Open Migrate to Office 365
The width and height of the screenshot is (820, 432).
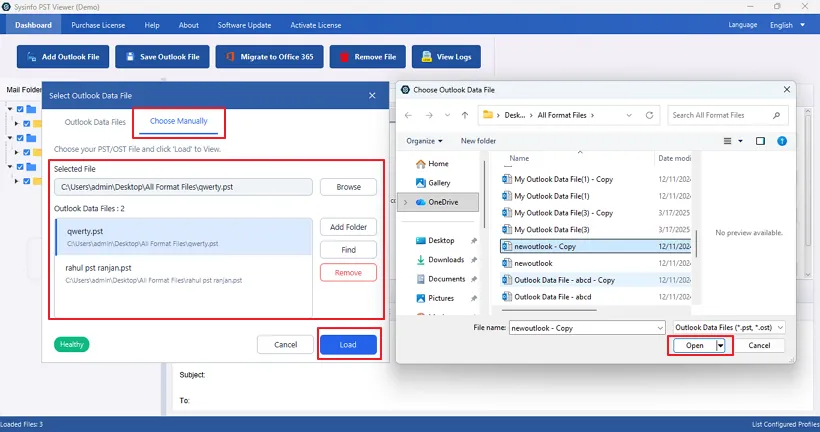pyautogui.click(x=269, y=56)
